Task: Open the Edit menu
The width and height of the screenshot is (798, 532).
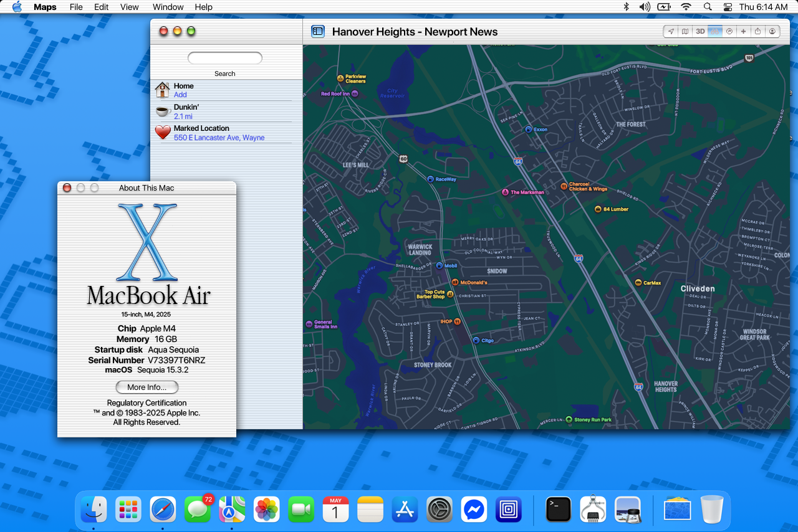Action: click(x=101, y=7)
